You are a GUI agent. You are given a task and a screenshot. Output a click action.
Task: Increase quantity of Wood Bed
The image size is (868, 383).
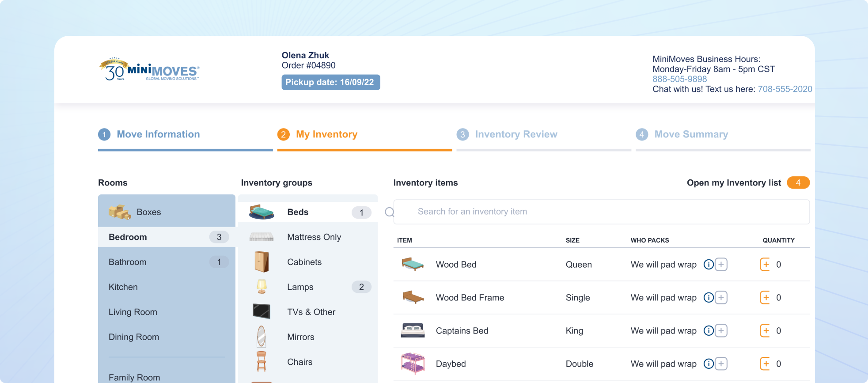click(x=765, y=265)
